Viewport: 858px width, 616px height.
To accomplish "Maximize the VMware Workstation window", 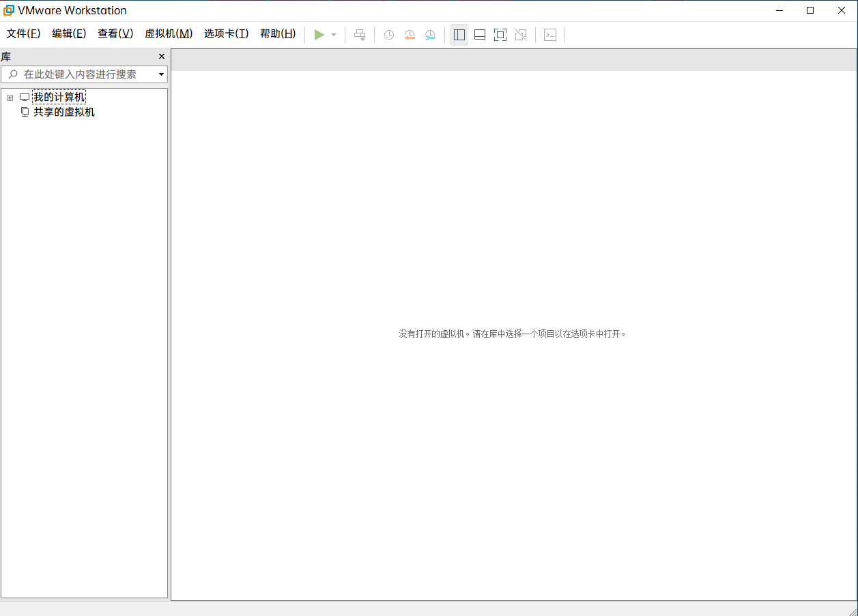I will 810,10.
